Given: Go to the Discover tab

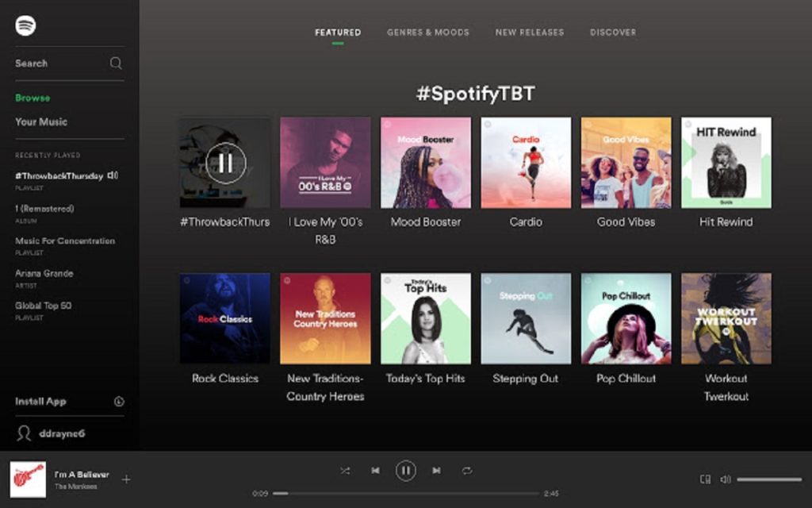Looking at the screenshot, I should (613, 33).
